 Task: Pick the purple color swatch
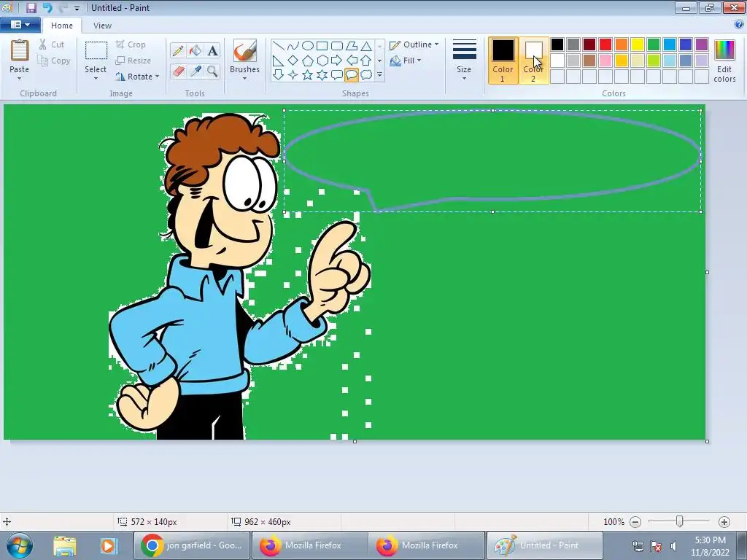702,44
